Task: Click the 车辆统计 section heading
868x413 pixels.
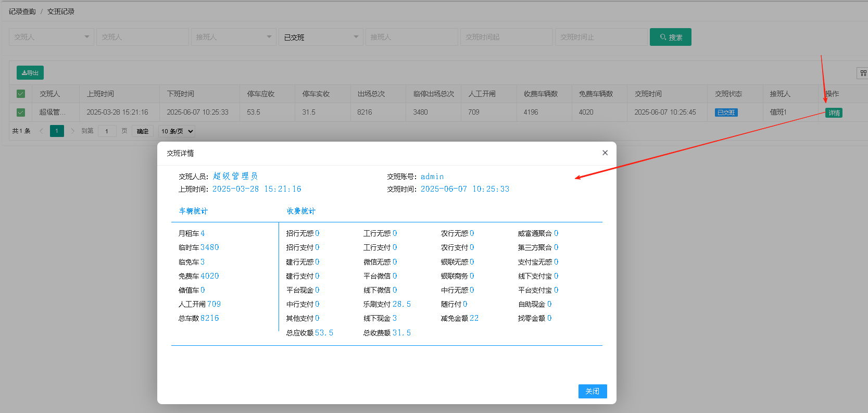Action: 193,211
